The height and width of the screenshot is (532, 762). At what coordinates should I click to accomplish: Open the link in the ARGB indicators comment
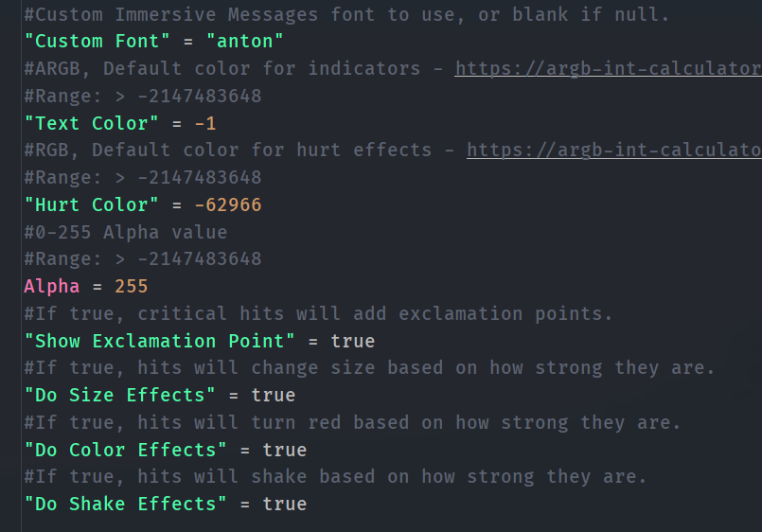point(608,68)
